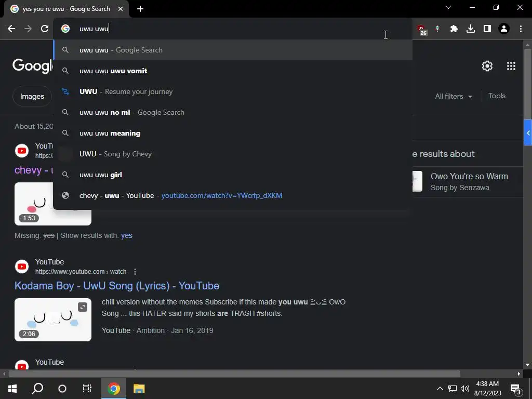Play the 1:53 video thumbnail

53,217
